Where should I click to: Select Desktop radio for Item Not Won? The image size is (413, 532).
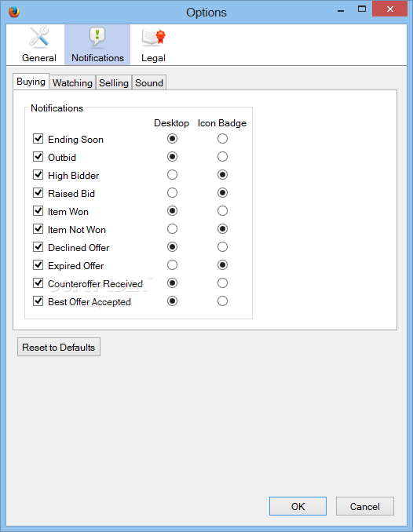coord(172,229)
